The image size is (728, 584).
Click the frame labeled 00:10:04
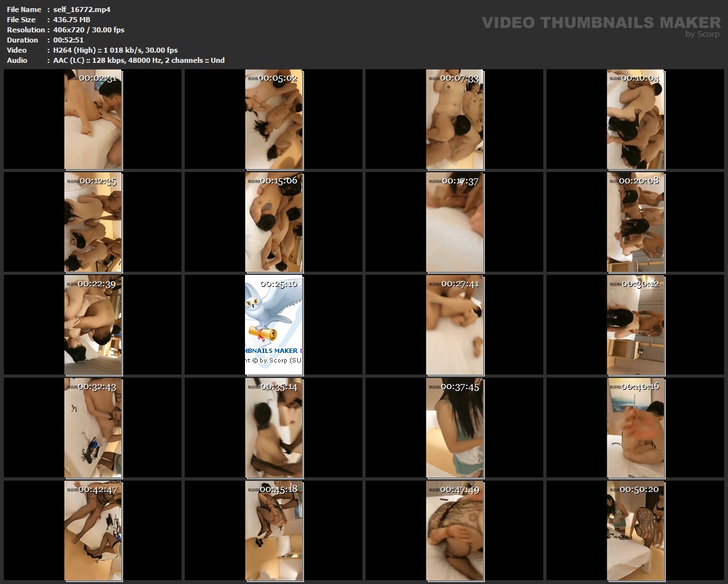point(635,119)
